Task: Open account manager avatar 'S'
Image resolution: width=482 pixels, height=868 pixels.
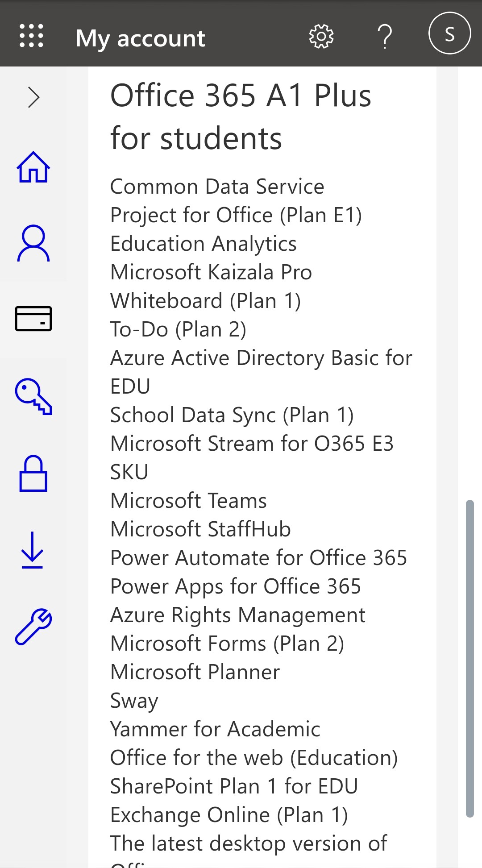Action: click(449, 34)
